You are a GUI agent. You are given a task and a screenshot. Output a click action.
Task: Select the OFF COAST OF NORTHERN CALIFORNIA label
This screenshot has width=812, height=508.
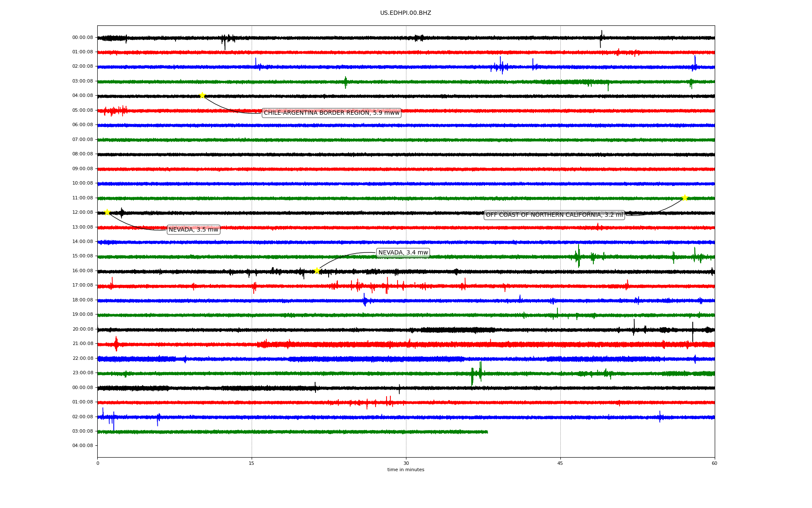click(554, 215)
